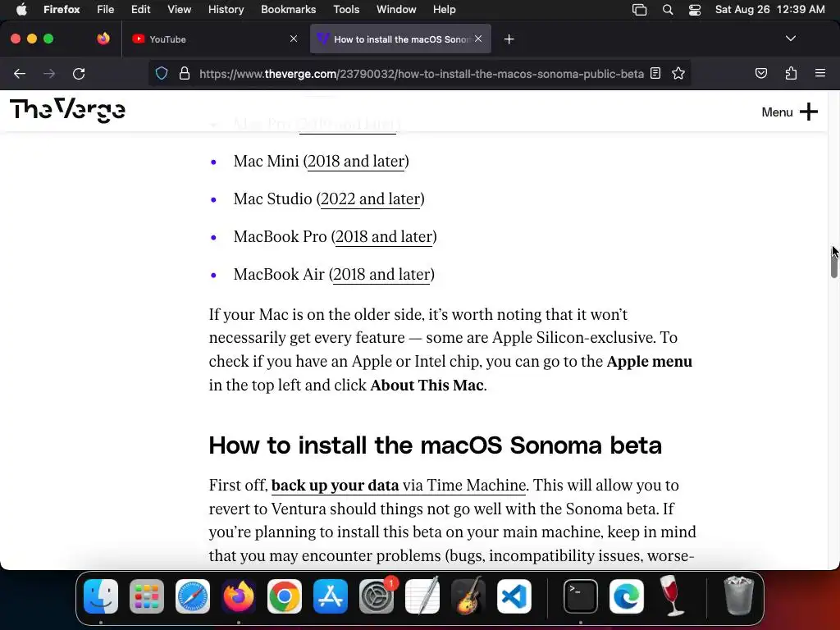Open the Firefox app menu
The width and height of the screenshot is (840, 630).
pos(62,9)
